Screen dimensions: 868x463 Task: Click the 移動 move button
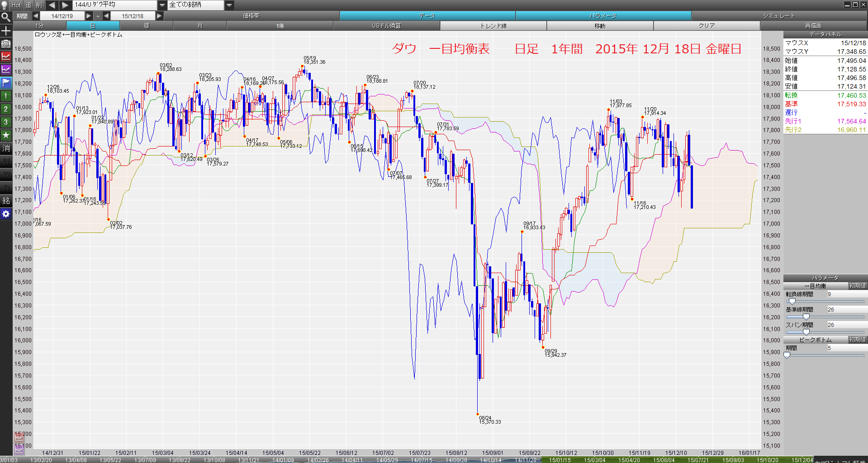(600, 26)
